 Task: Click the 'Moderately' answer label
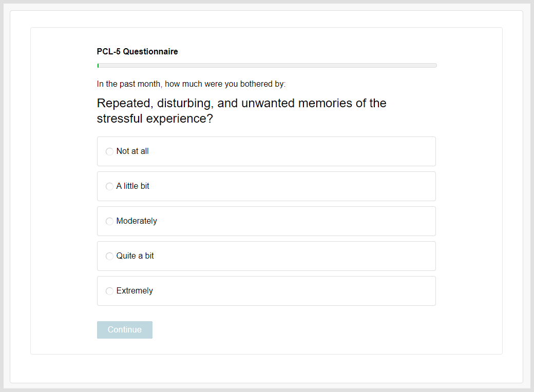pyautogui.click(x=137, y=221)
